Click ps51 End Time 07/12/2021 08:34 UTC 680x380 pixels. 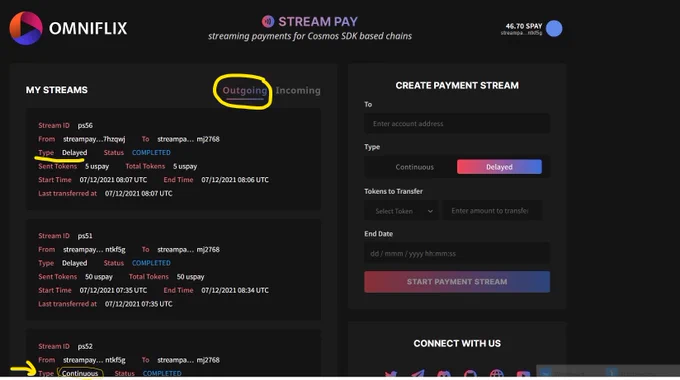click(x=235, y=291)
